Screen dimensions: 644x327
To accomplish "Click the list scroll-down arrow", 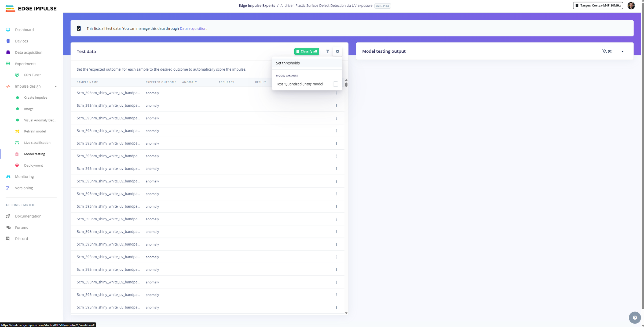I will tap(346, 313).
